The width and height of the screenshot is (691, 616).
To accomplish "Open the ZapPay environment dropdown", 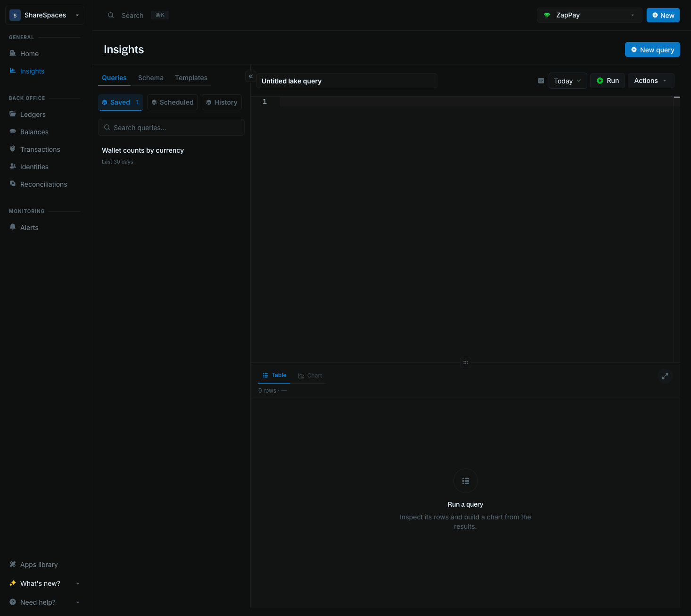I will (589, 15).
